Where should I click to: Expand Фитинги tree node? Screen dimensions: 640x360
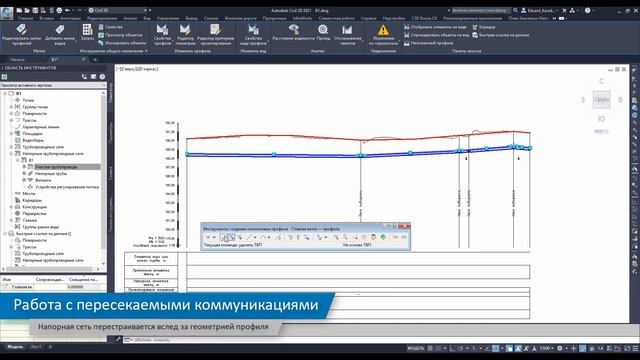pyautogui.click(x=24, y=180)
